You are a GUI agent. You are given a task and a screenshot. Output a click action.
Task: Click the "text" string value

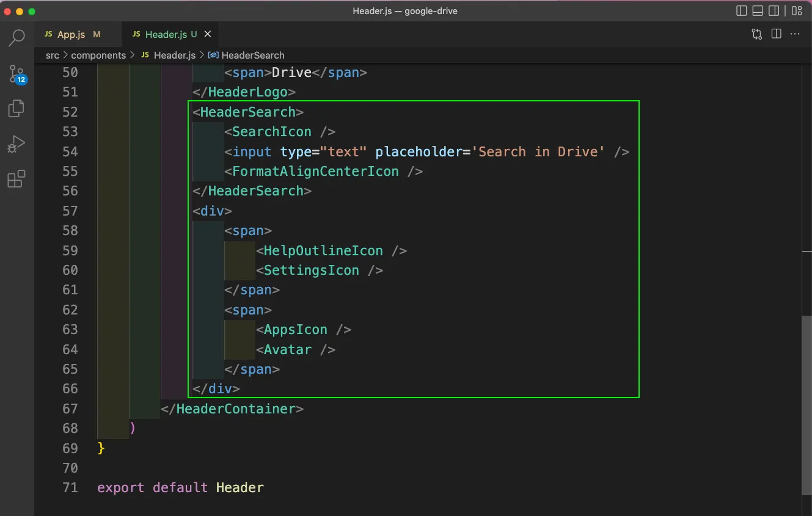tap(343, 151)
